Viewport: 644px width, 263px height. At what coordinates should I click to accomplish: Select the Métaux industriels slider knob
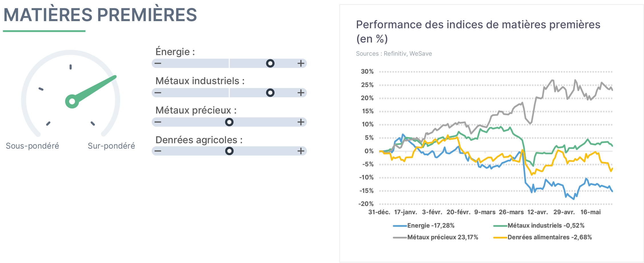tap(270, 93)
